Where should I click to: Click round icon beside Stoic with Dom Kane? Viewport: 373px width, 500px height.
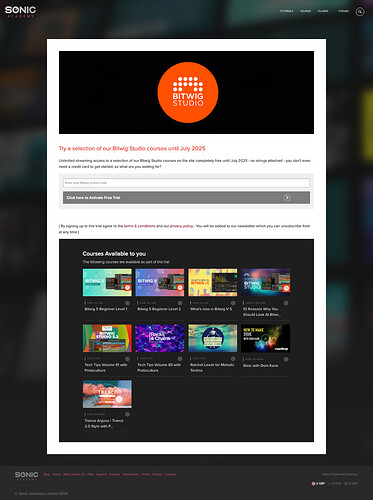(286, 359)
